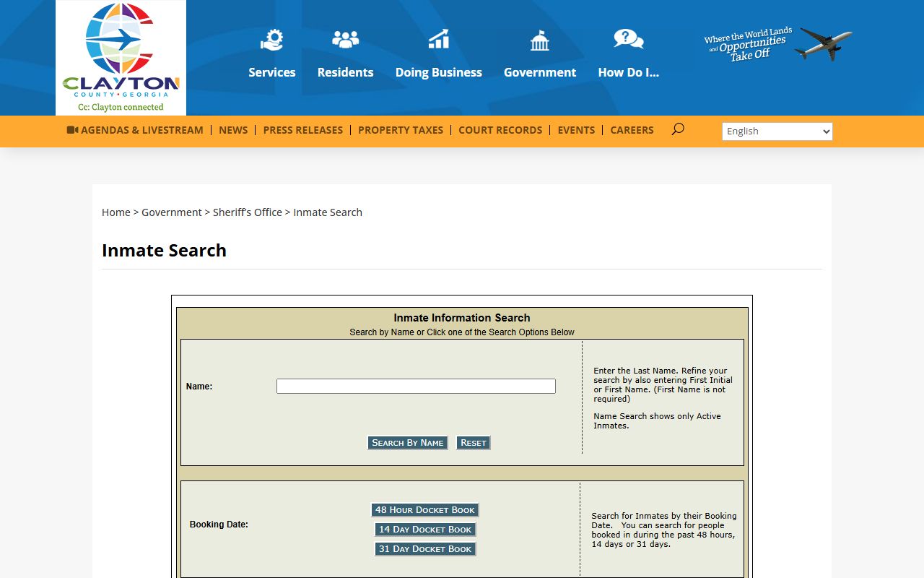The width and height of the screenshot is (924, 578).
Task: Open the Careers link
Action: point(632,130)
